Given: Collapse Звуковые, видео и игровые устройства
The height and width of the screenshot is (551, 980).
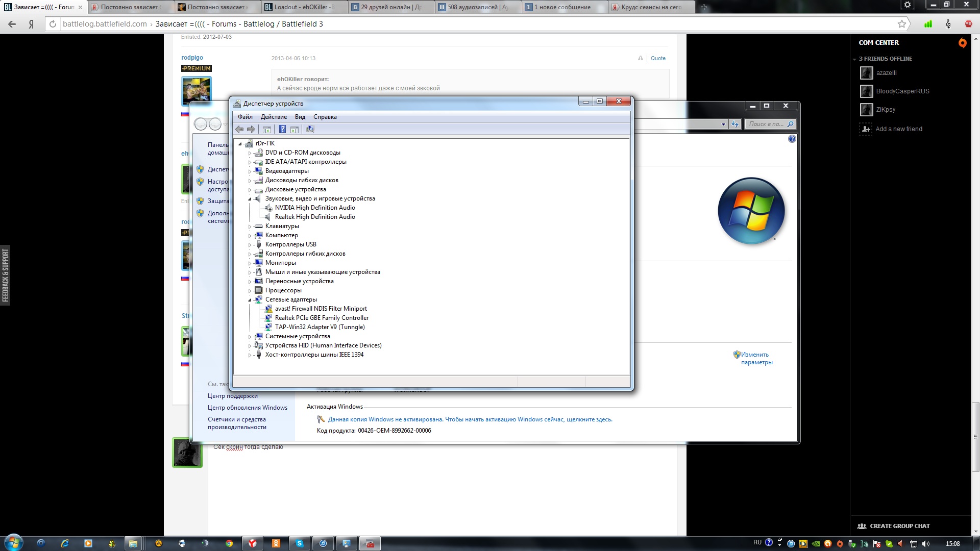Looking at the screenshot, I should tap(250, 199).
